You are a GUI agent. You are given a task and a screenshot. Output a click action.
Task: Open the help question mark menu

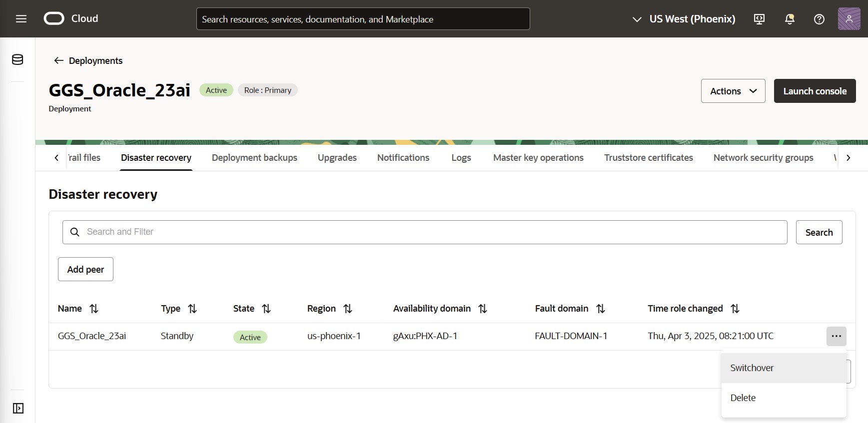(x=819, y=19)
